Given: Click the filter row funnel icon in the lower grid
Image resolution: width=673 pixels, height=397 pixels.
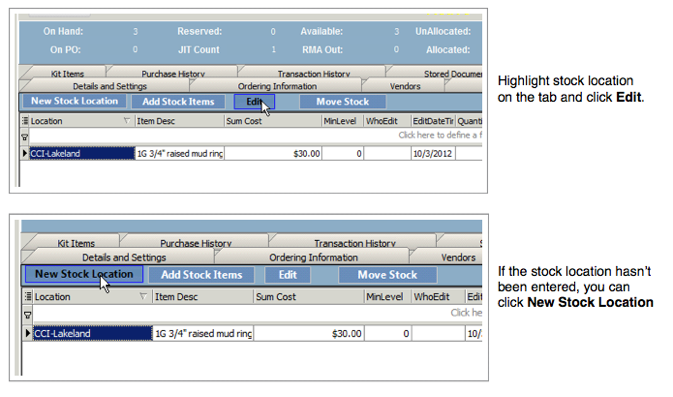Looking at the screenshot, I should (x=27, y=315).
